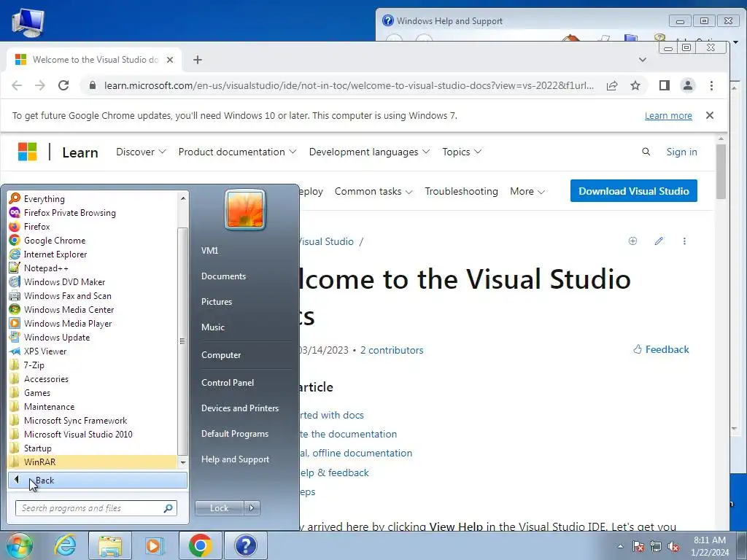Expand the Common tasks menu
The image size is (747, 560).
pyautogui.click(x=373, y=192)
